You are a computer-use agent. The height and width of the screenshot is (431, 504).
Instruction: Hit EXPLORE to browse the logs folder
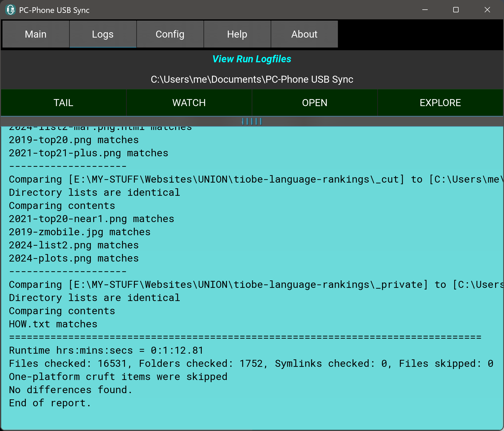click(440, 103)
